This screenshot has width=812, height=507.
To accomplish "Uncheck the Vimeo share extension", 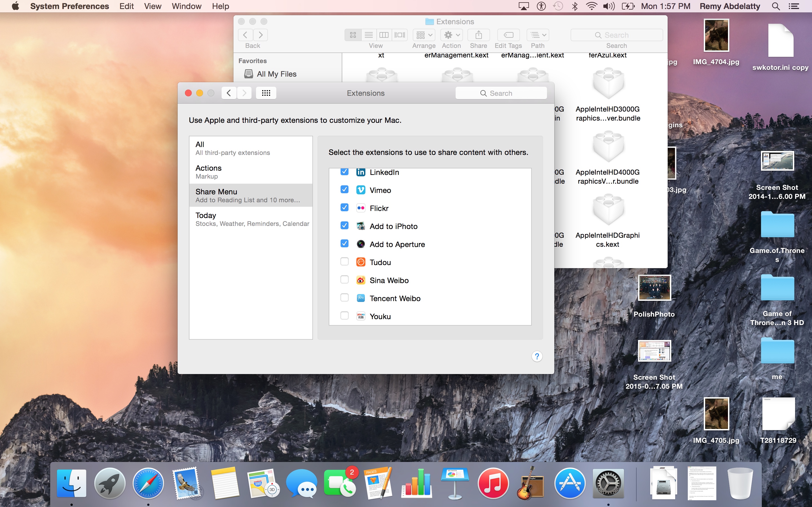I will (x=344, y=190).
